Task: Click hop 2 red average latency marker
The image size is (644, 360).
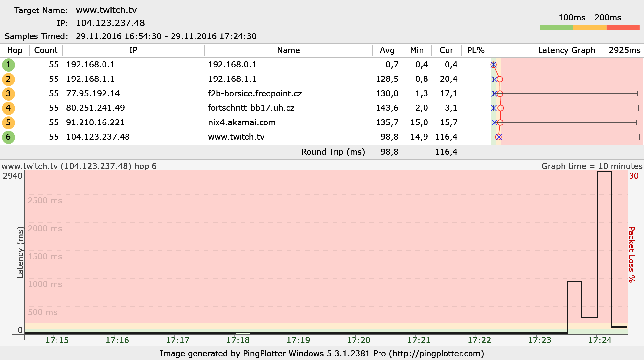Action: 500,79
